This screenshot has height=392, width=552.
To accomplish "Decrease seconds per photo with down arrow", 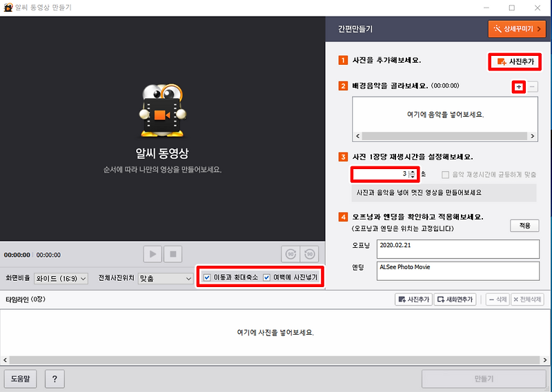I will point(412,177).
